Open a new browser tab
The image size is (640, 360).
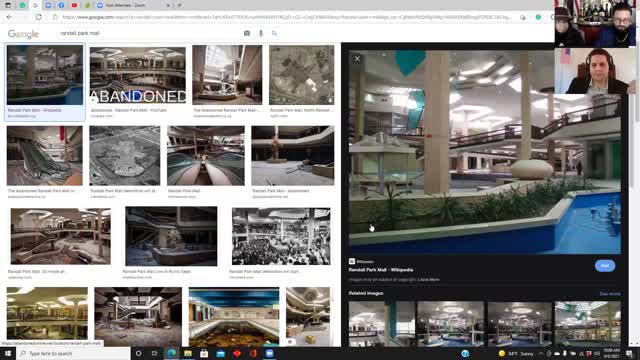pos(180,5)
